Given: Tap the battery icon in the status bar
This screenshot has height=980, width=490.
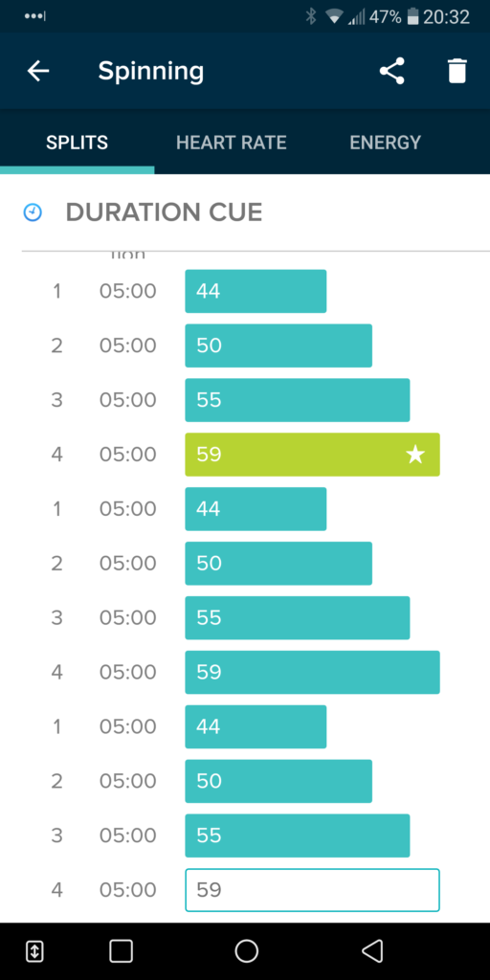Looking at the screenshot, I should pyautogui.click(x=412, y=17).
